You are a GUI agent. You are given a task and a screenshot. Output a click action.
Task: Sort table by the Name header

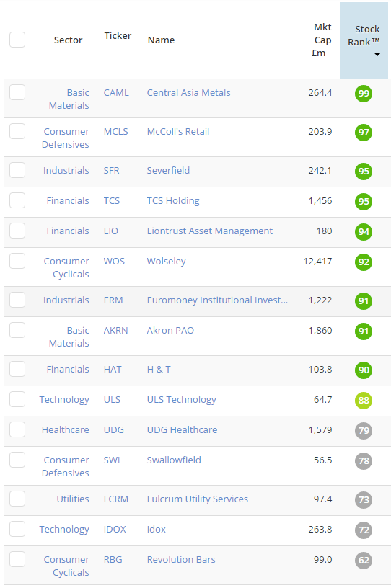[161, 40]
